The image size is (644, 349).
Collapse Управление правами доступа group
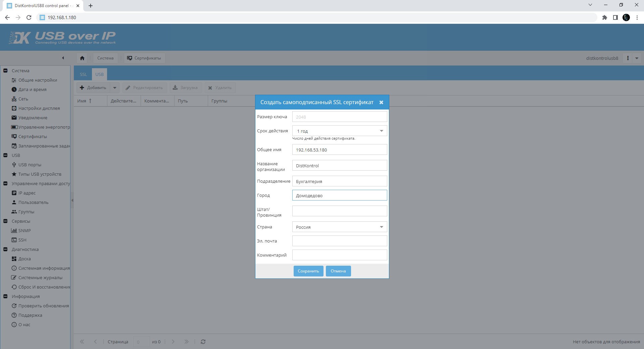[x=5, y=183]
